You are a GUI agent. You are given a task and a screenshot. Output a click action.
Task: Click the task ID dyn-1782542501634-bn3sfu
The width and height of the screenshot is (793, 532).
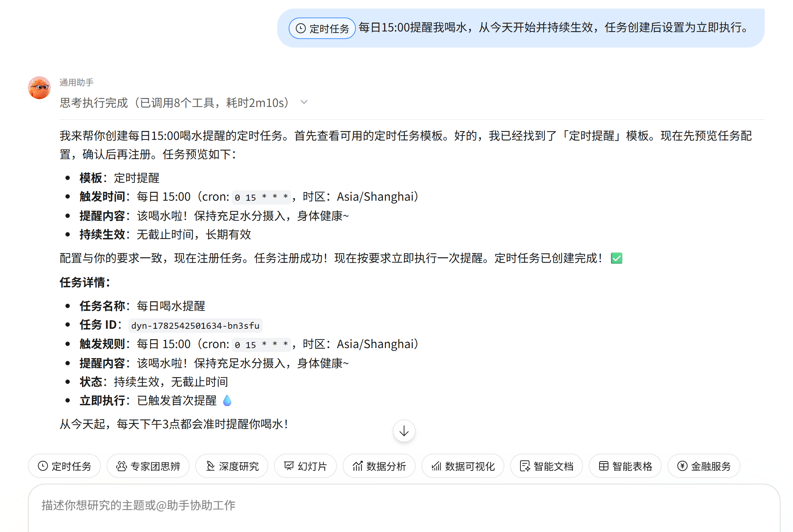pyautogui.click(x=195, y=326)
